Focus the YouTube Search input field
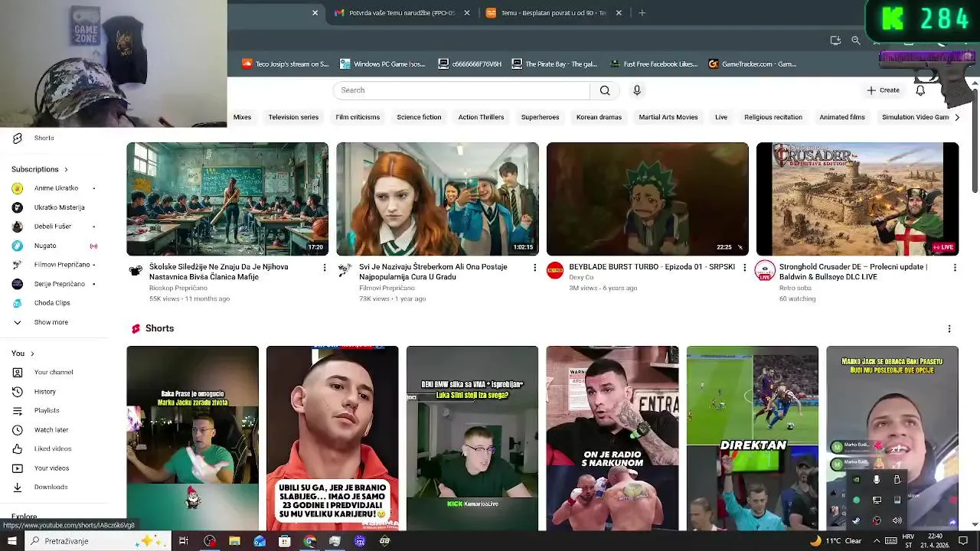 pos(462,90)
